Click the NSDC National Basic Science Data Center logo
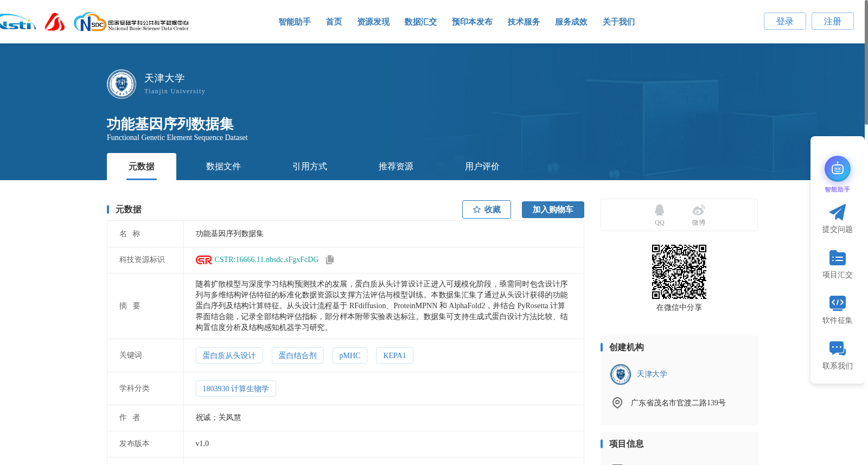Viewport: 868px width, 465px height. [131, 22]
